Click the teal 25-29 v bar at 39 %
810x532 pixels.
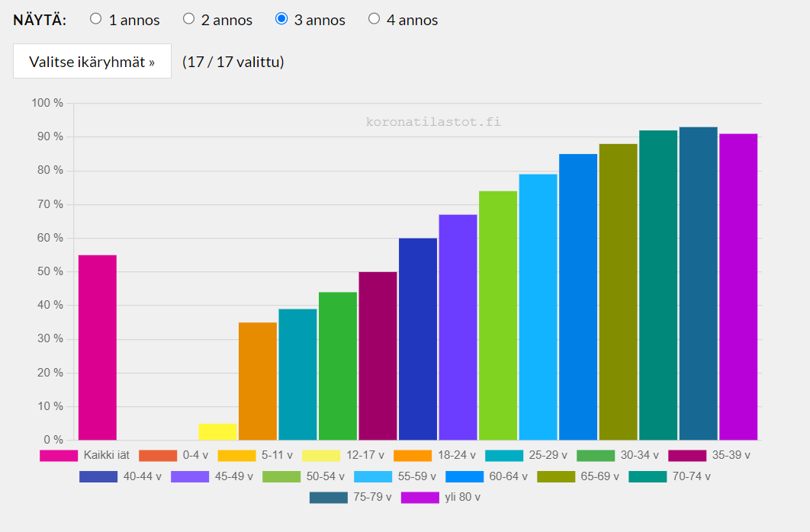tap(297, 375)
